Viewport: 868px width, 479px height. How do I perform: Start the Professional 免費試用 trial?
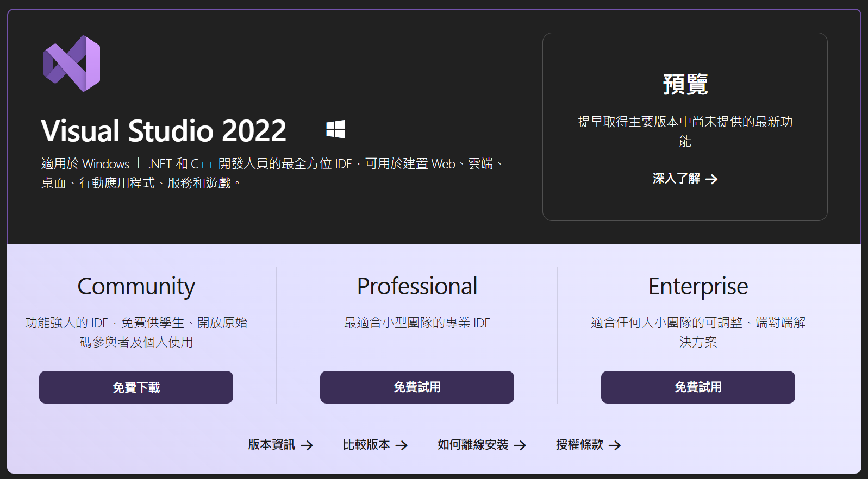coord(417,387)
